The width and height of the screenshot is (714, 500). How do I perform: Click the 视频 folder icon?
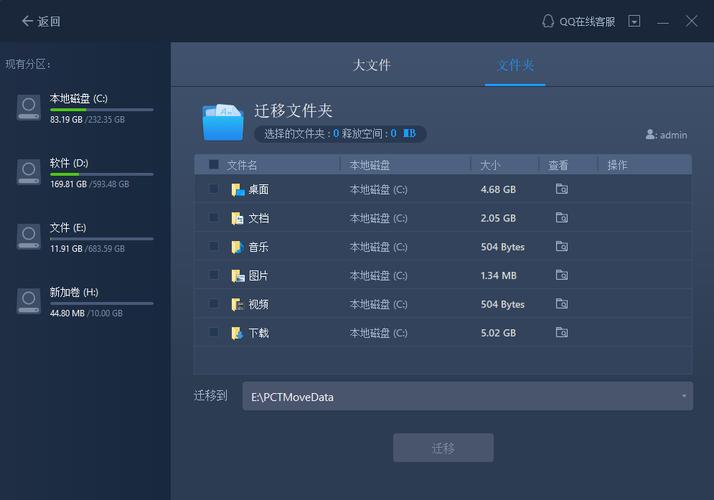tap(238, 304)
